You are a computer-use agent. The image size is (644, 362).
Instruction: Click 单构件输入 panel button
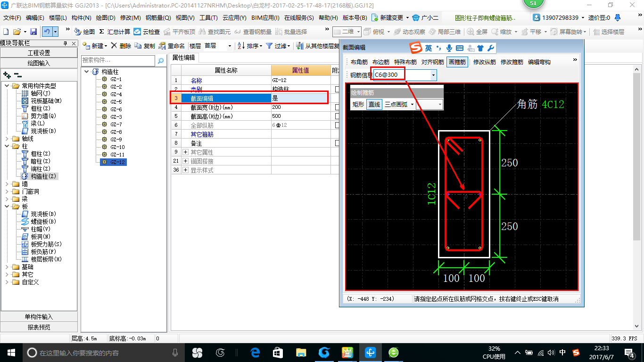coord(39,317)
